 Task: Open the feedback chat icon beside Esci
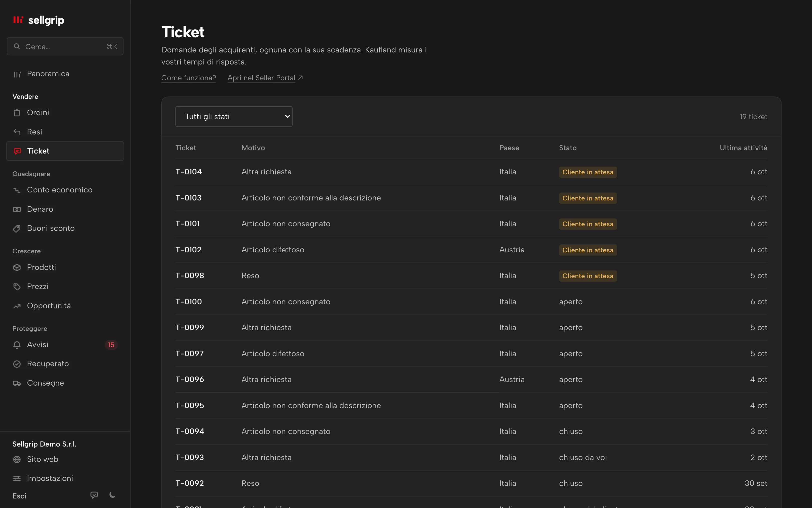(x=94, y=495)
